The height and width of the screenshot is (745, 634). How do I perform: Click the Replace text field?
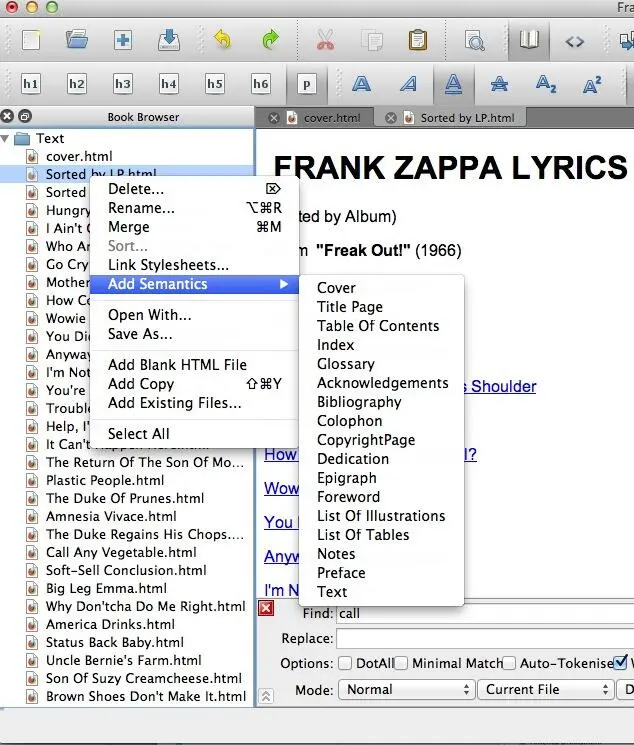[x=485, y=639]
